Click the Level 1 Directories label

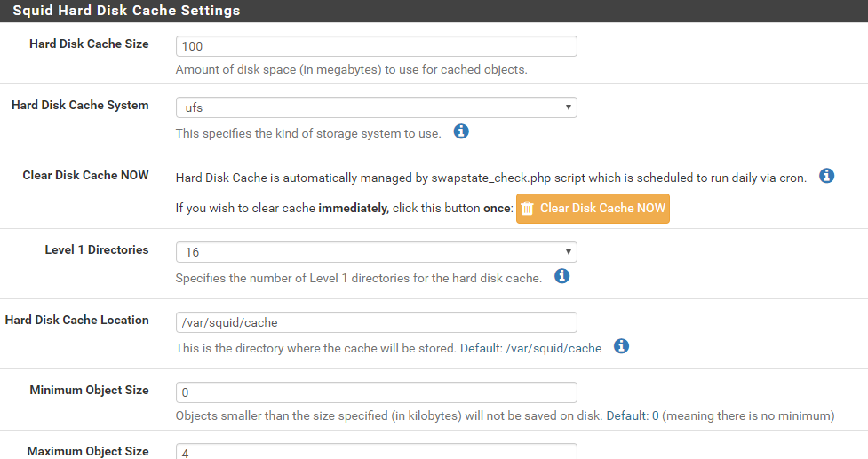[x=97, y=249]
